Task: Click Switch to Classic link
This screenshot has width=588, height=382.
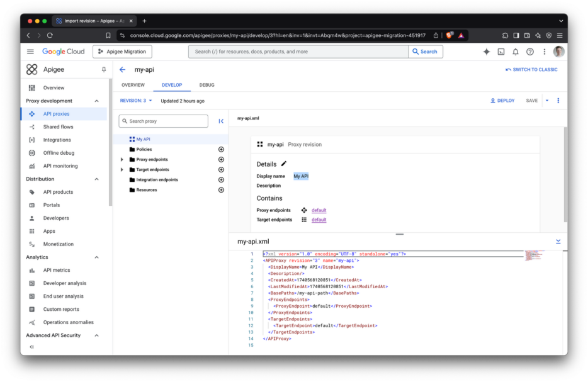Action: pos(531,70)
